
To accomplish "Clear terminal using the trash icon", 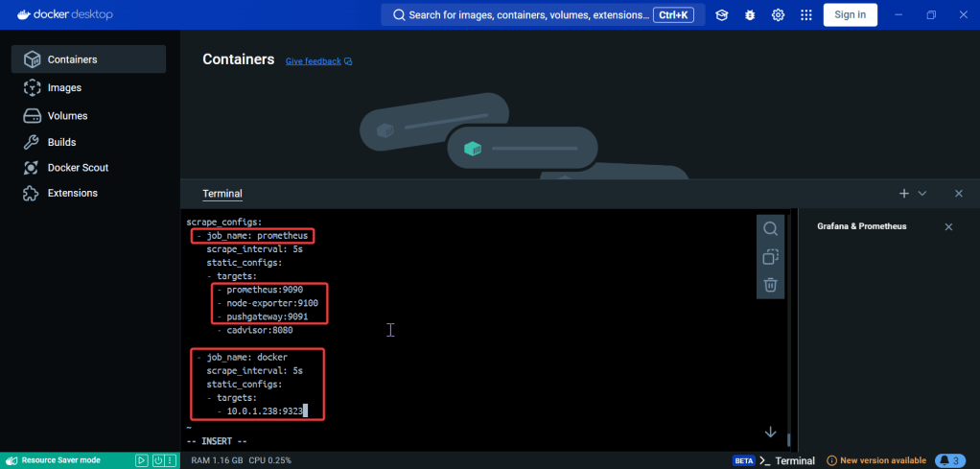I will [770, 285].
